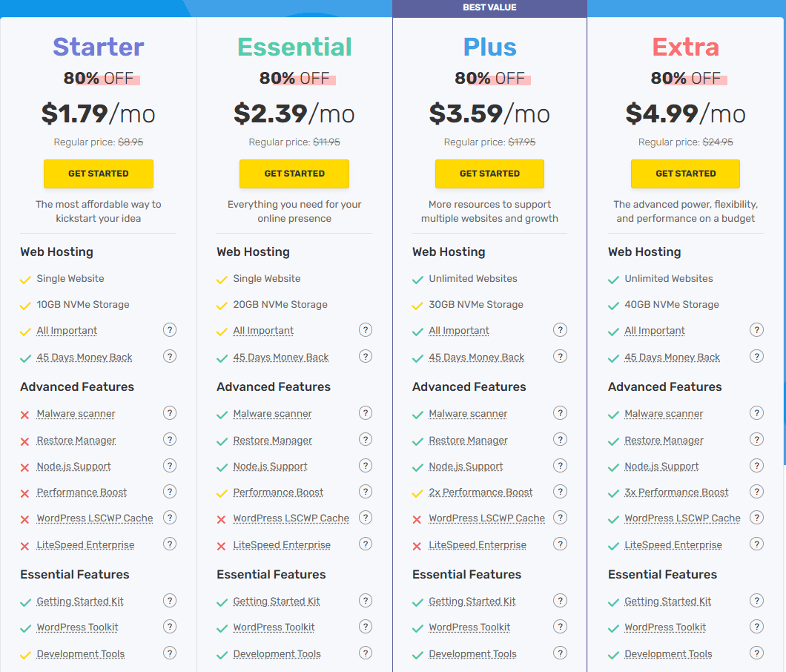Image resolution: width=786 pixels, height=672 pixels.
Task: Open help icon next to Essential Node.js Support
Action: [366, 466]
